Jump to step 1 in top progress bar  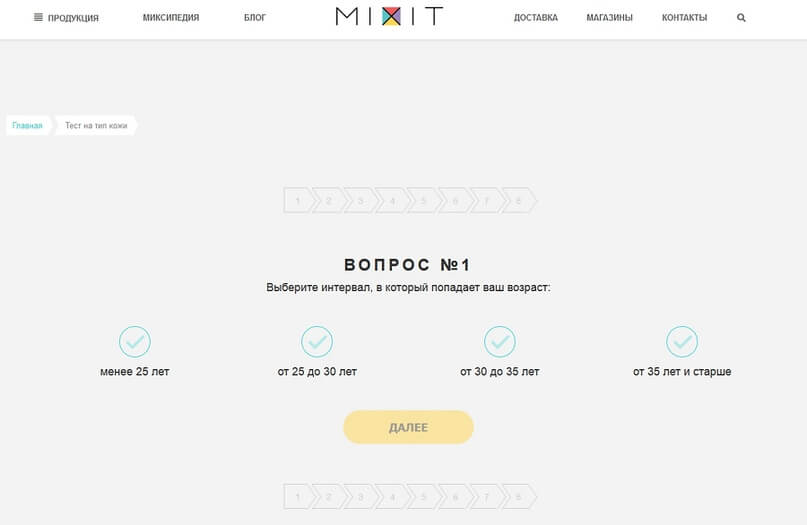[297, 201]
